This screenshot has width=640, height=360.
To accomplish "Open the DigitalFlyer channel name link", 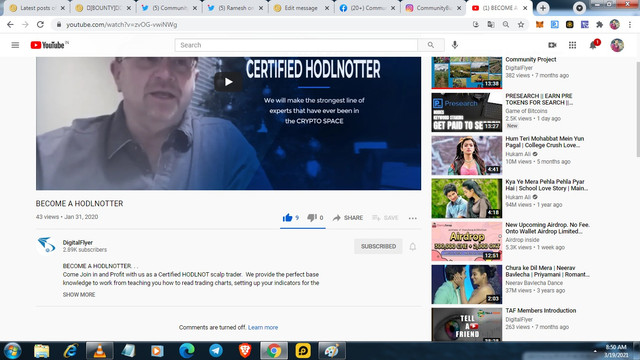I will (x=78, y=242).
